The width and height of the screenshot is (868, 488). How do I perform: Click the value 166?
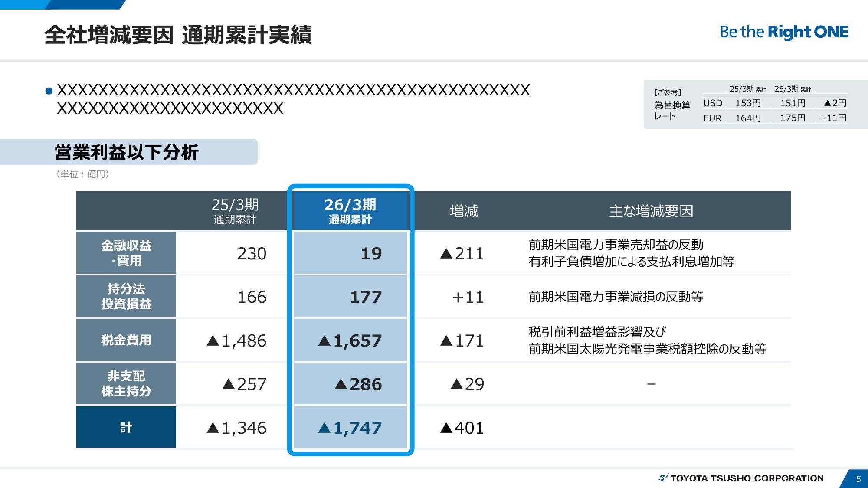tap(252, 297)
